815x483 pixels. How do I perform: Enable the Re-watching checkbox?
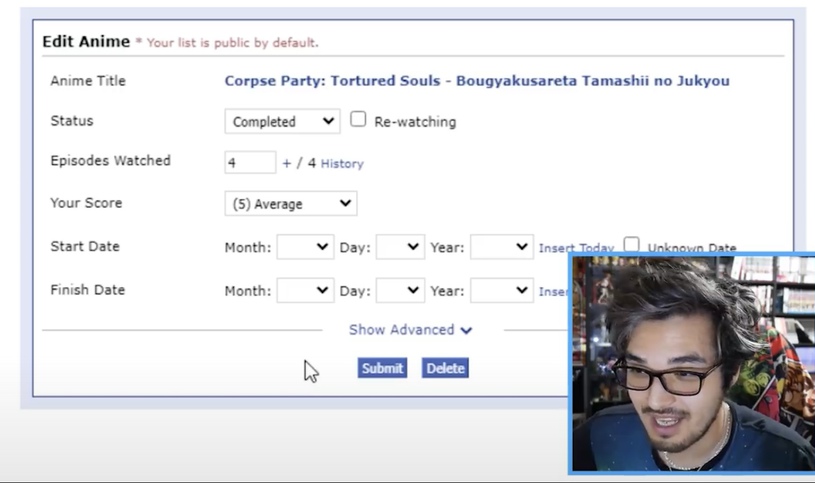[x=358, y=120]
